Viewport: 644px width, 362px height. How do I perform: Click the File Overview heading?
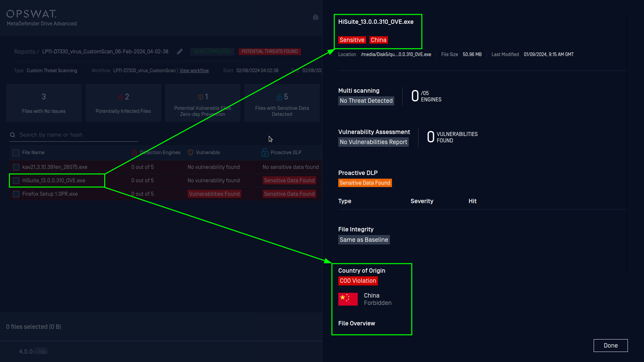[x=357, y=323]
